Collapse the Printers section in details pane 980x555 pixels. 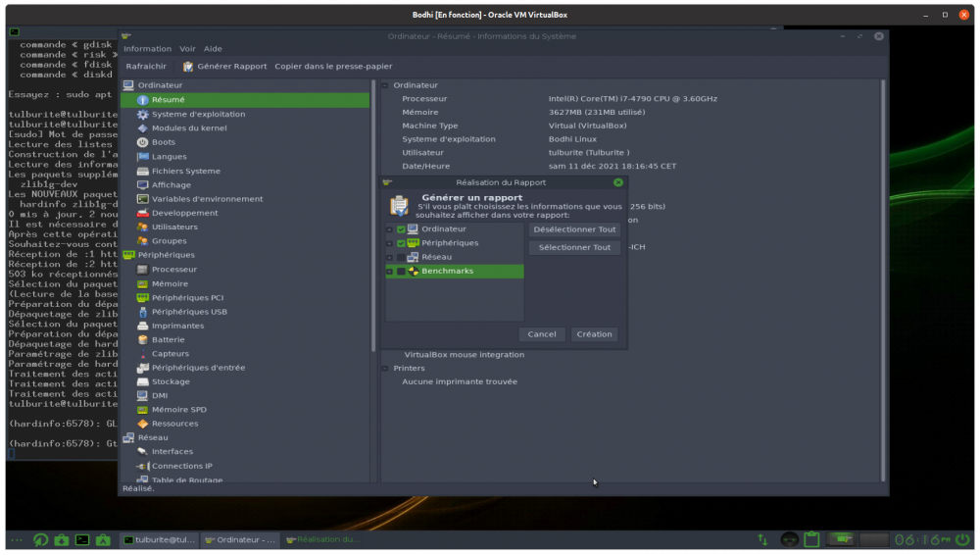tap(385, 369)
